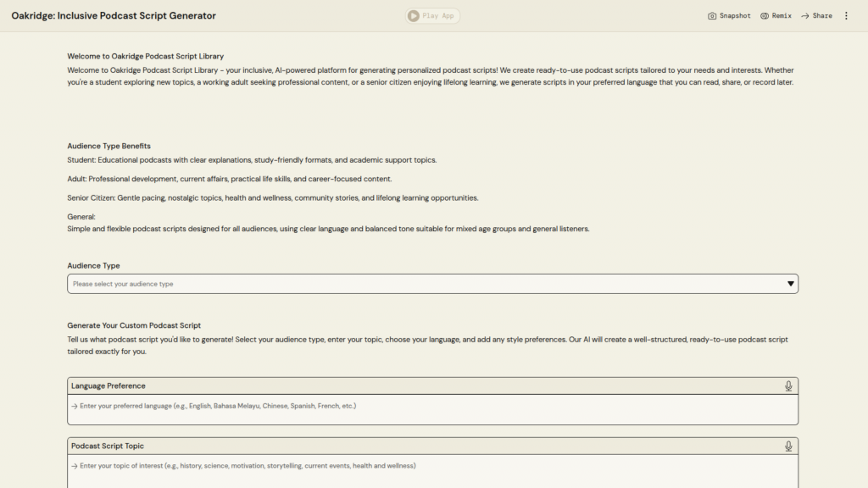
Task: Click the 'Audience Type Benefits' heading
Action: point(108,146)
